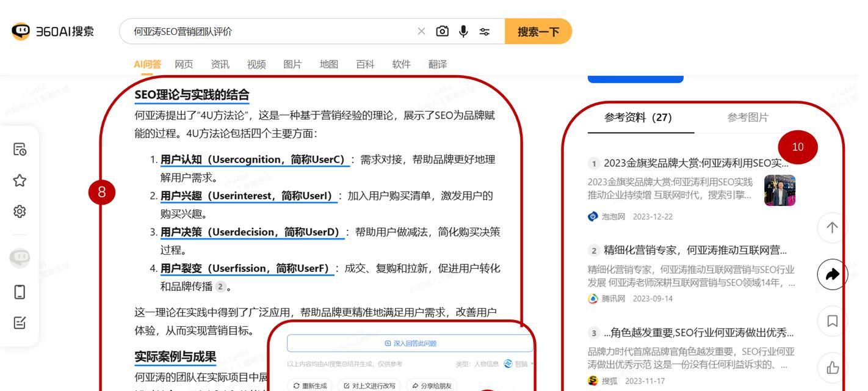
Task: Click the black share arrow floating button
Action: [832, 274]
